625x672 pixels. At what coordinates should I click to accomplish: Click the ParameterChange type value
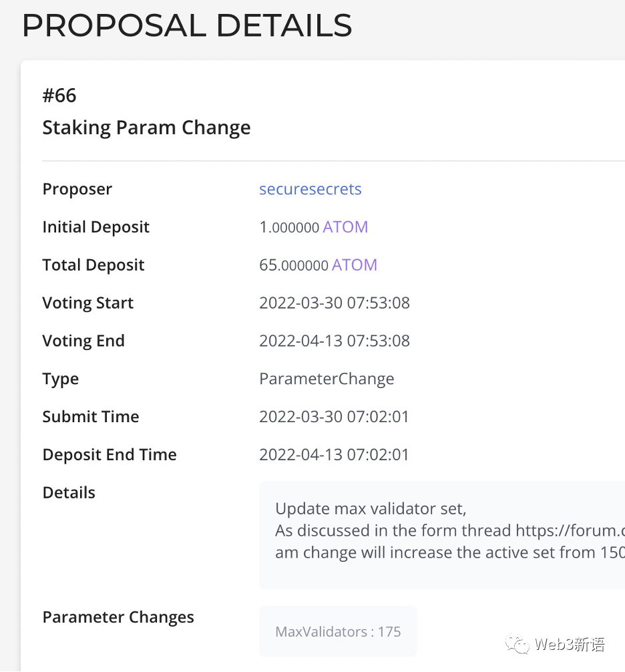(x=327, y=379)
